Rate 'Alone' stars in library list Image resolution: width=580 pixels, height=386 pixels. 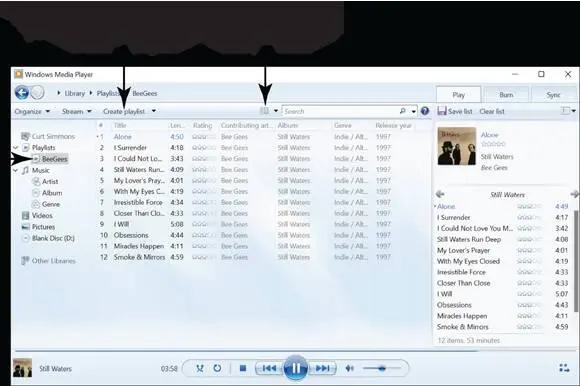tap(204, 137)
